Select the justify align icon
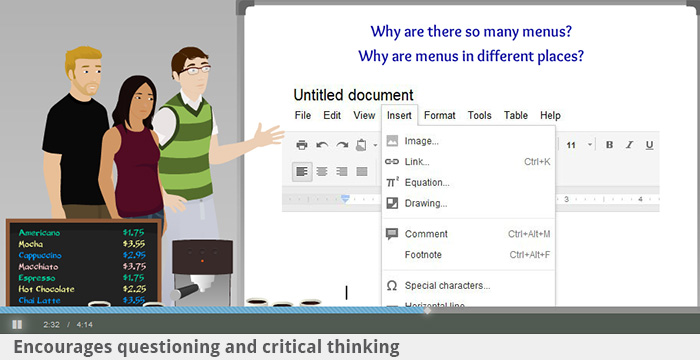This screenshot has height=360, width=700. 362,171
